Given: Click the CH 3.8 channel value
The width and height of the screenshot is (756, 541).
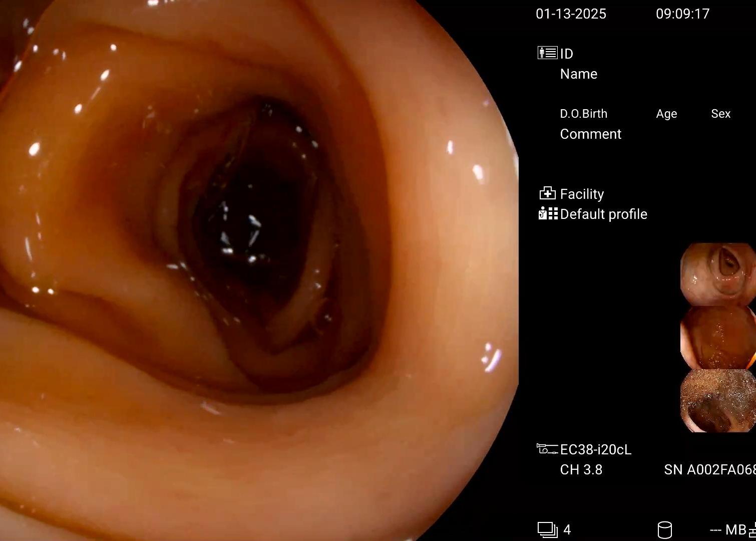Looking at the screenshot, I should point(581,470).
